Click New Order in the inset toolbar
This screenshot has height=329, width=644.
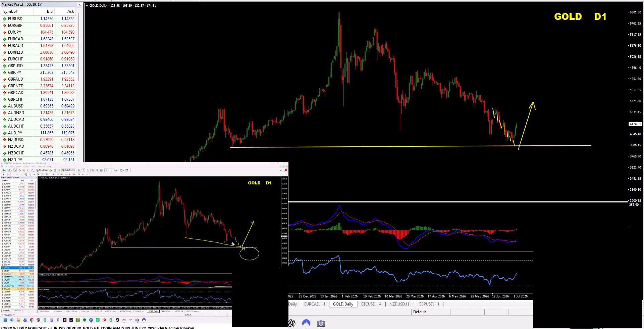42,170
